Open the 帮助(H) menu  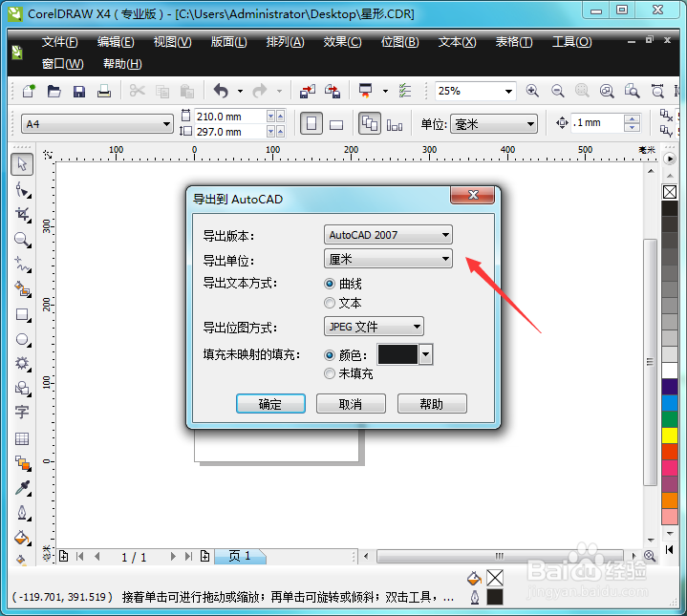pos(122,64)
